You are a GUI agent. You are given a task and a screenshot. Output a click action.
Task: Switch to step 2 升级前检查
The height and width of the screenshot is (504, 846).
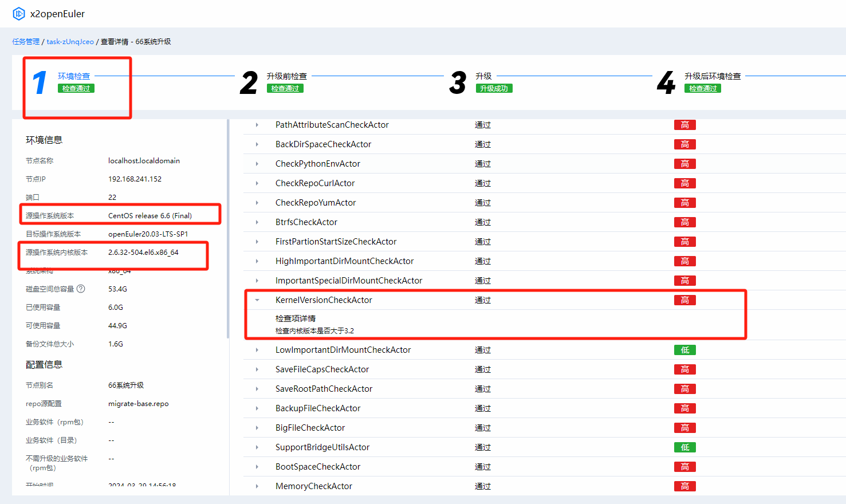pos(286,76)
